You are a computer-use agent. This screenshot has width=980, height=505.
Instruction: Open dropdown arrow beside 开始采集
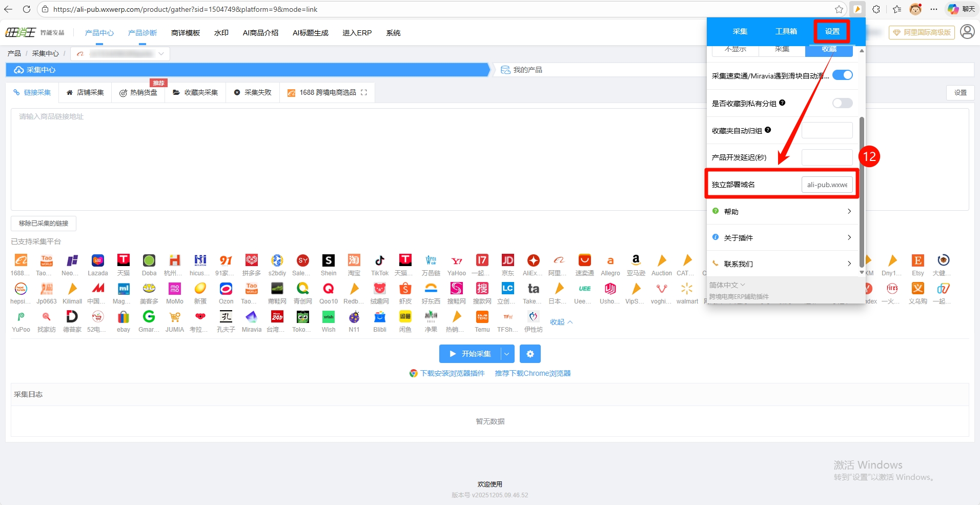506,354
